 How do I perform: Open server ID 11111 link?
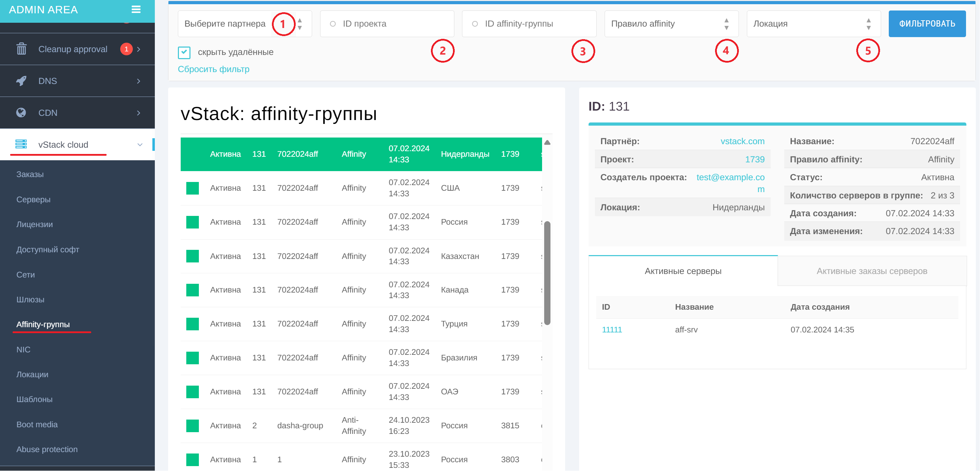pyautogui.click(x=611, y=330)
